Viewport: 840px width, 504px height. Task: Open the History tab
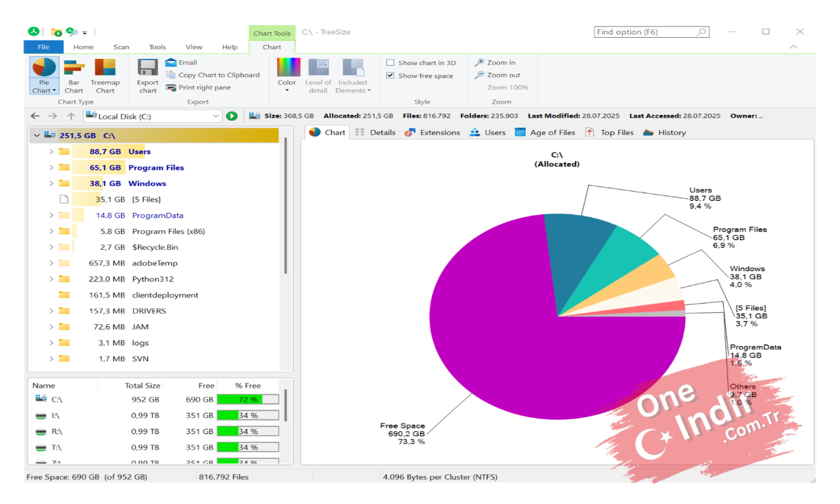point(664,132)
